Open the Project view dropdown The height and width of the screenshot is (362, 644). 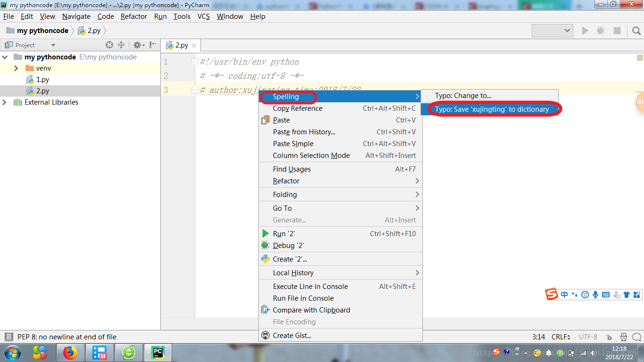(53, 45)
